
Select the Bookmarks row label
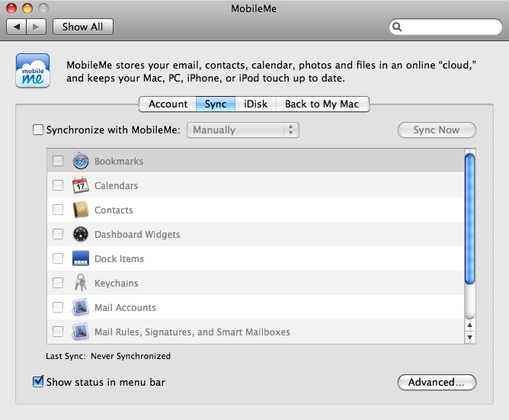[119, 161]
